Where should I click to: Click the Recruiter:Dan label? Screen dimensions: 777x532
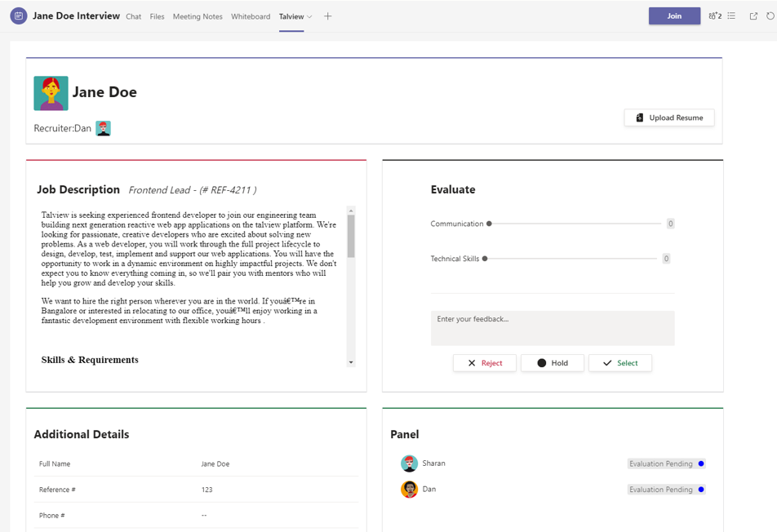tap(62, 128)
